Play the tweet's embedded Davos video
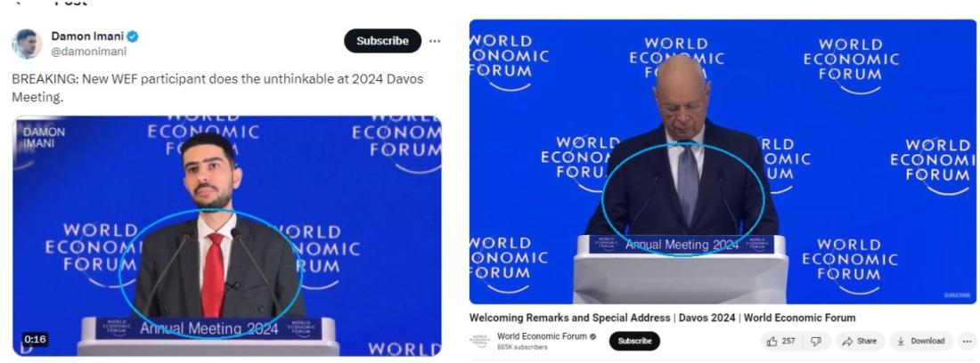 pyautogui.click(x=227, y=236)
